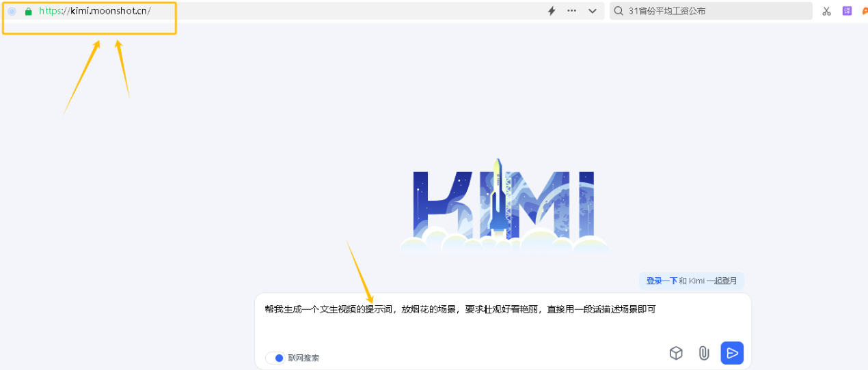
Task: Toggle the 联网搜索 web search switch
Action: tap(275, 358)
